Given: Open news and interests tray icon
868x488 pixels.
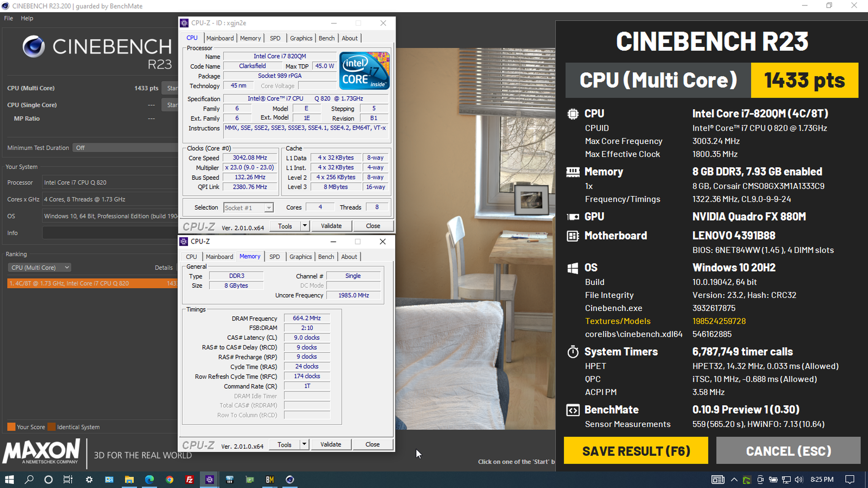Looking at the screenshot, I should [718, 479].
